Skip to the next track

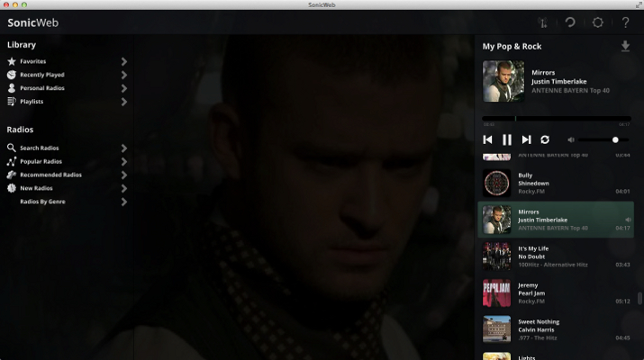pos(526,139)
